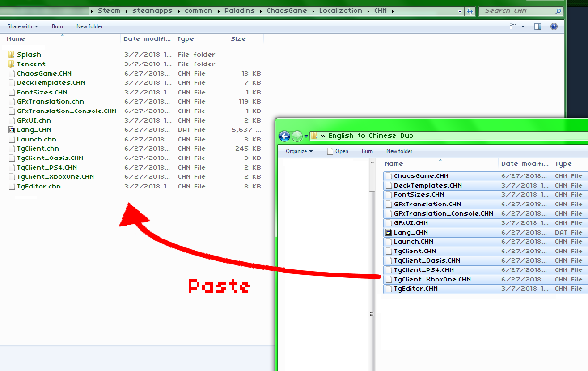Click the GFxUI.CHN icon in English to Chinese Dub window

[389, 223]
